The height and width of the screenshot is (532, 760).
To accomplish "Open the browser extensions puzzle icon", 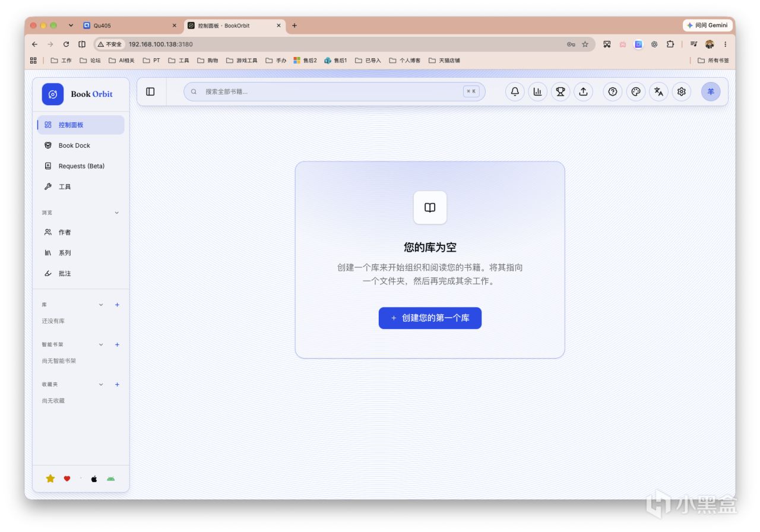I will pos(670,44).
